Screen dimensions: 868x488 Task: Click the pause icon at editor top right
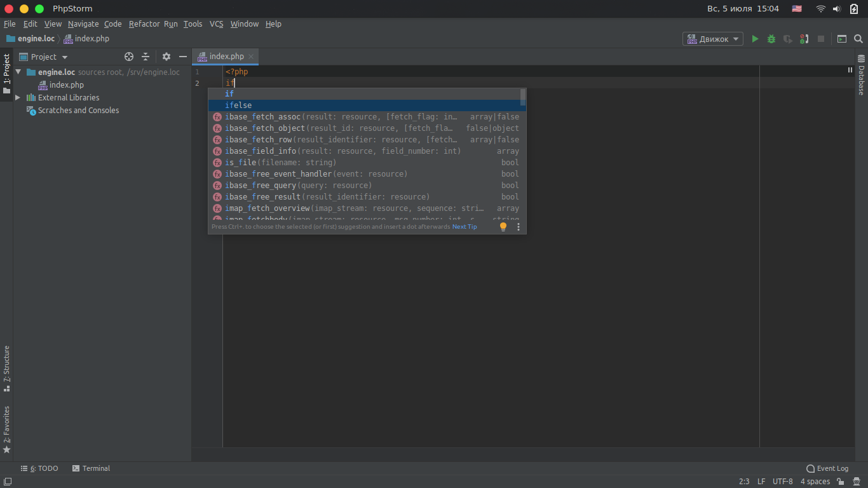point(850,70)
